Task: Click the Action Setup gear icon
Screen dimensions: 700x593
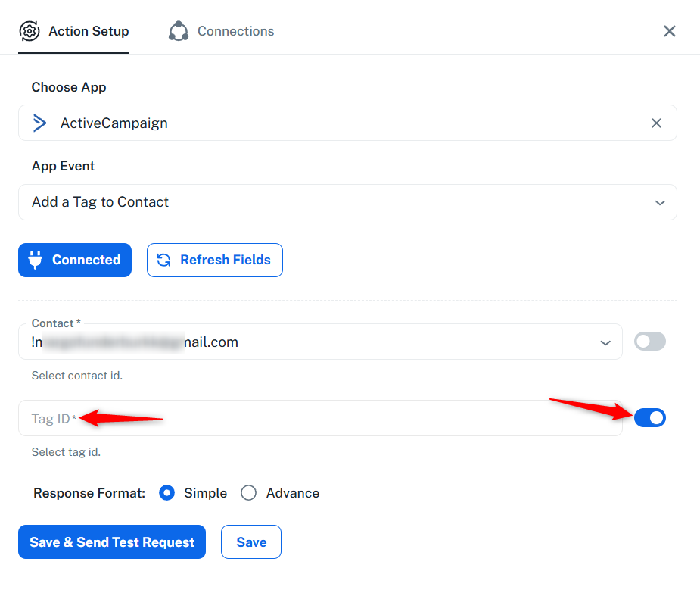Action: tap(30, 31)
